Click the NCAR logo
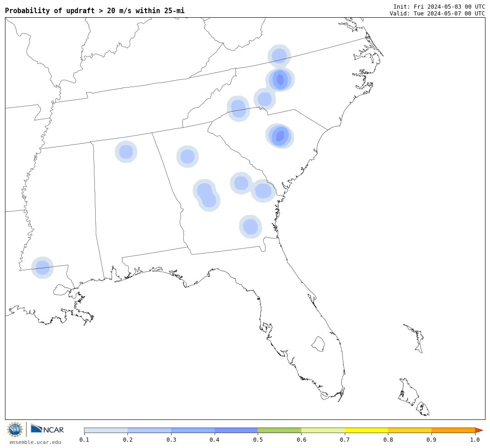 coord(47,429)
